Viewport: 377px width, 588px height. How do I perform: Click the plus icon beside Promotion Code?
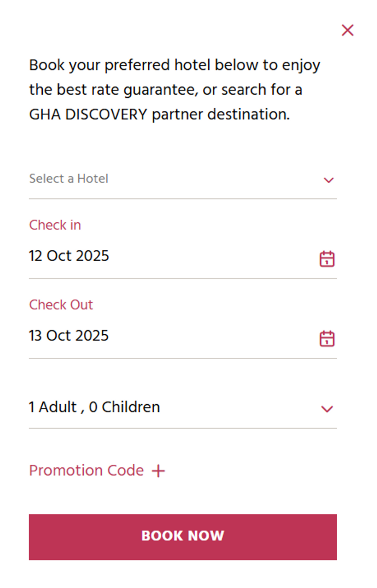[x=158, y=471]
